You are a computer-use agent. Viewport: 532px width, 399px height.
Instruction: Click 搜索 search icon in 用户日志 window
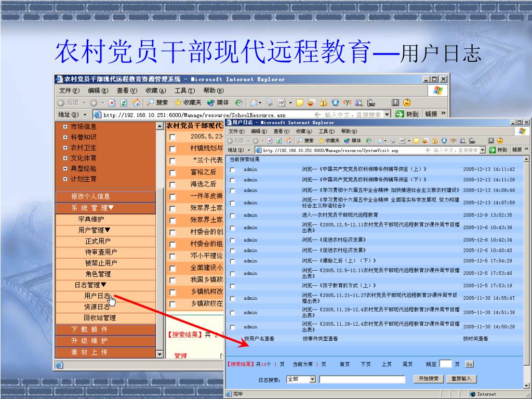305,140
